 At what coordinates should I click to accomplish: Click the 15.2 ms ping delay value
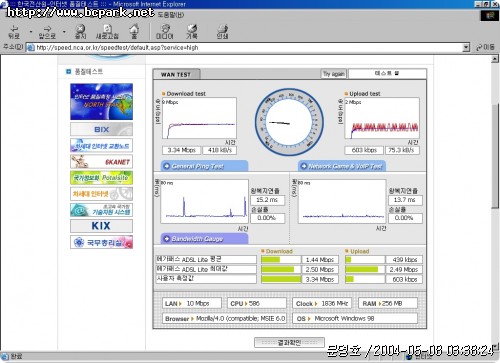tap(267, 200)
